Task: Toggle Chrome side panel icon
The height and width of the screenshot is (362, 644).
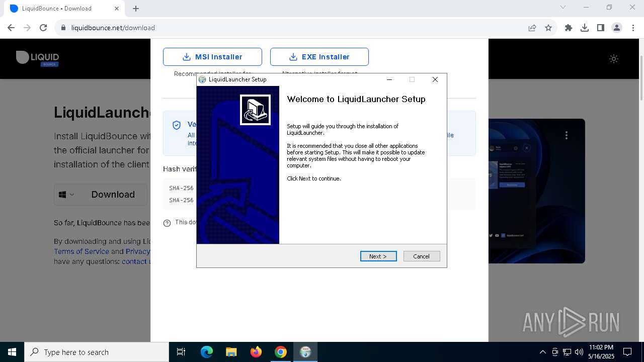Action: click(x=601, y=28)
